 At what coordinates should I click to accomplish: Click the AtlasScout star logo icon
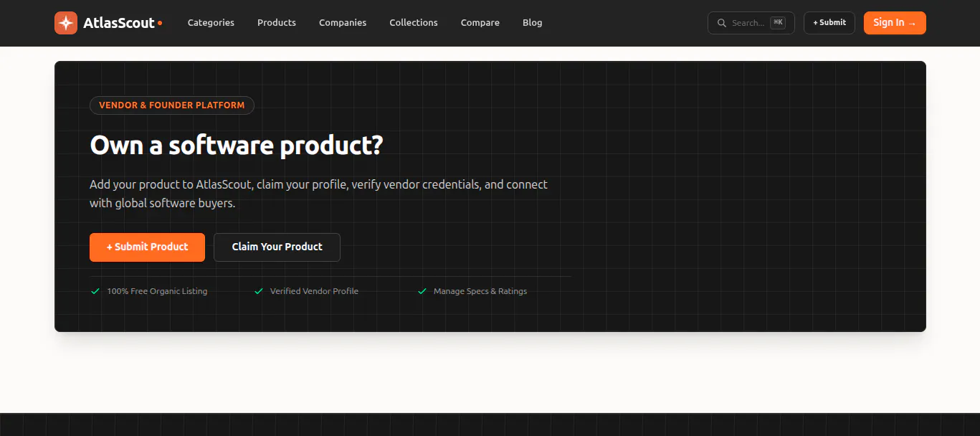66,23
